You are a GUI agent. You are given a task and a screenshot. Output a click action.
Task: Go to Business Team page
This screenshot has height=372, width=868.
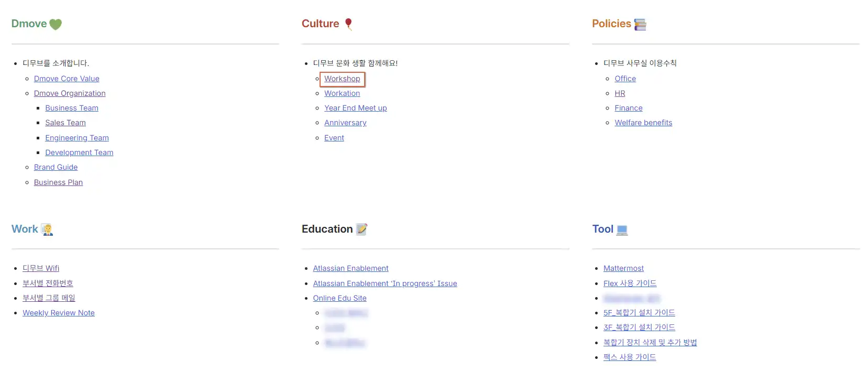click(72, 108)
